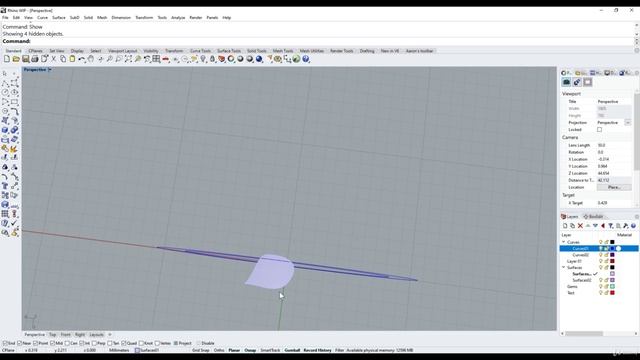
Task: Click the blue Render sphere icon
Action: (x=259, y=59)
